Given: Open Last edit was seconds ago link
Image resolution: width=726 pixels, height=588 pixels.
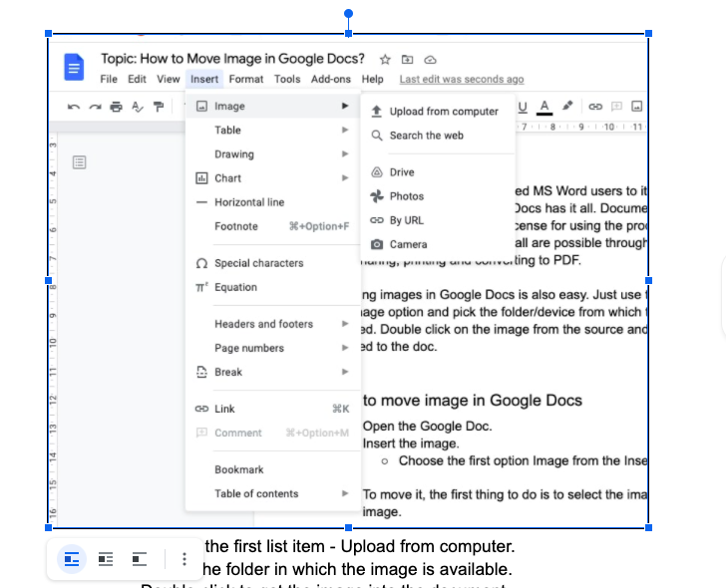Looking at the screenshot, I should (462, 79).
